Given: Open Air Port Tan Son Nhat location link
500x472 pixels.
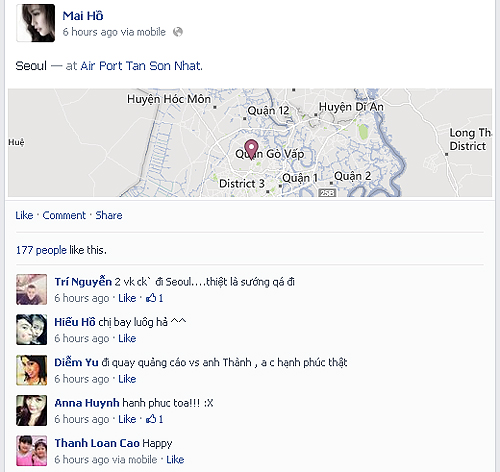Looking at the screenshot, I should pos(141,66).
